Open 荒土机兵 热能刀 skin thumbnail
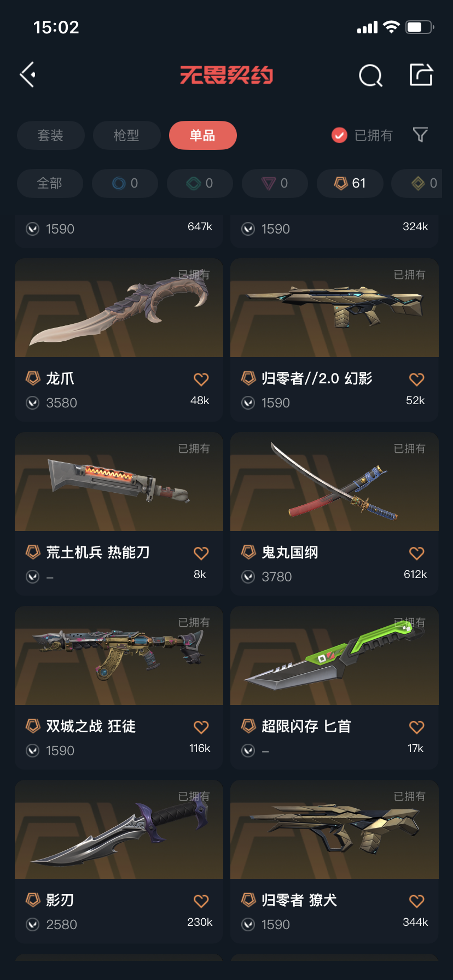The image size is (453, 980). pos(119,482)
